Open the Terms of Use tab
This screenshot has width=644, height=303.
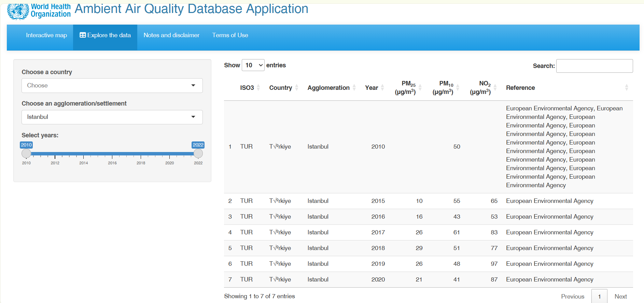[230, 35]
